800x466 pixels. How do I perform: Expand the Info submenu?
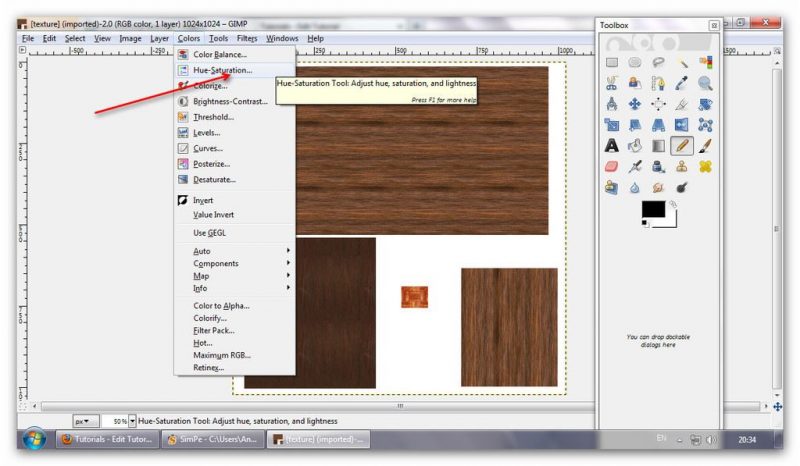coord(235,288)
